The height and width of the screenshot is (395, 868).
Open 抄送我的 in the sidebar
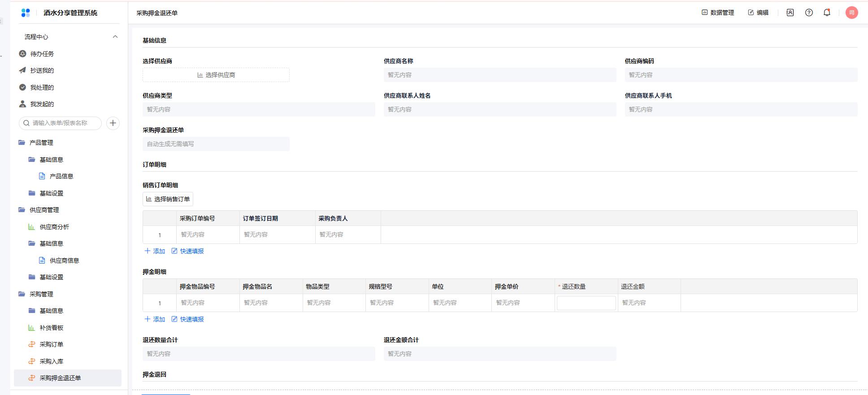coord(68,70)
